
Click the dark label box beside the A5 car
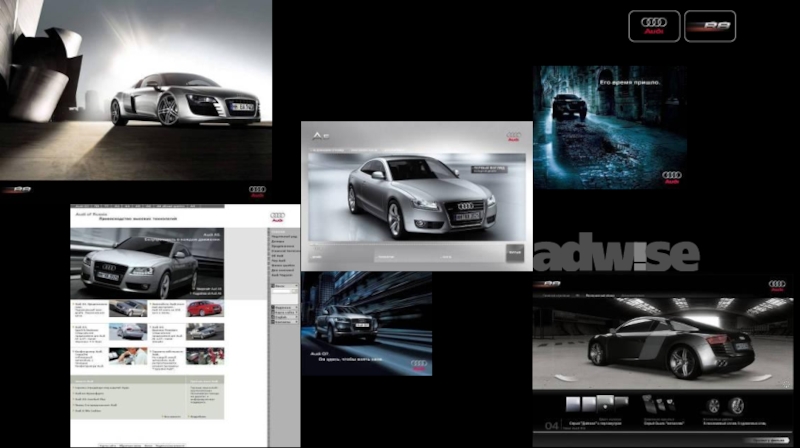[x=489, y=169]
